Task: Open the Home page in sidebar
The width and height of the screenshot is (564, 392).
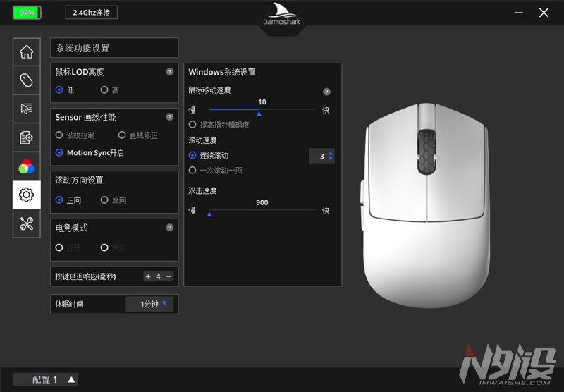Action: [26, 51]
